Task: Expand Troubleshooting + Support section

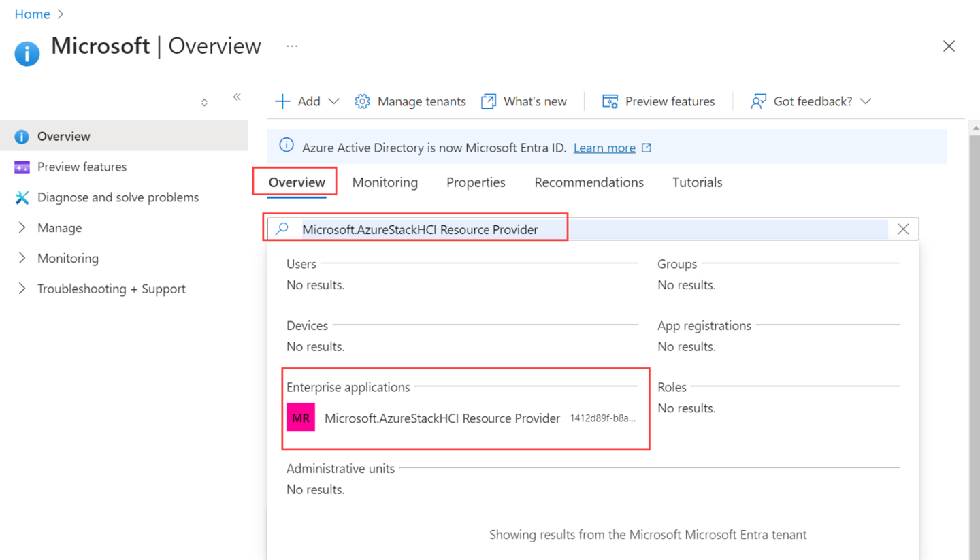Action: (x=111, y=289)
